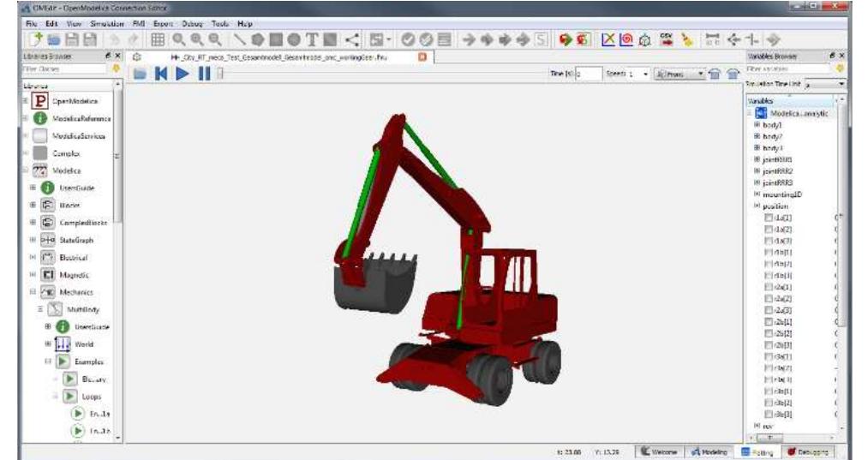Pause the animation

tap(204, 75)
